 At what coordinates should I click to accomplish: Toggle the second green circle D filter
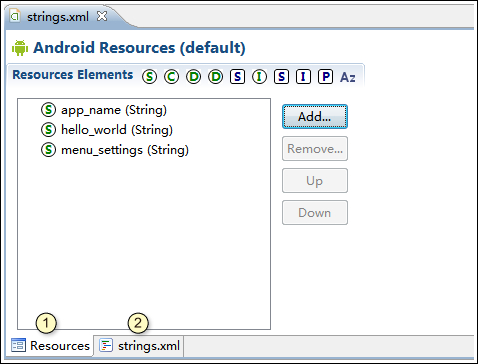[x=215, y=77]
